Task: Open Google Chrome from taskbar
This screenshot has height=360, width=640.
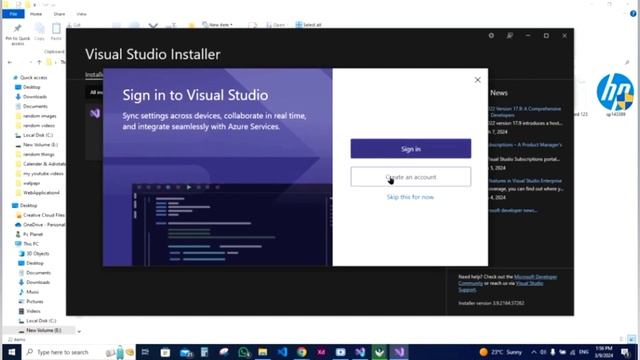Action: [302, 352]
